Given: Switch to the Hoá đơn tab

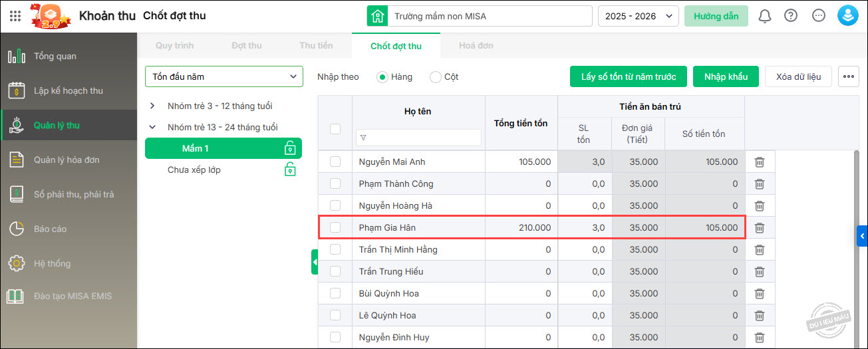Looking at the screenshot, I should tap(476, 46).
